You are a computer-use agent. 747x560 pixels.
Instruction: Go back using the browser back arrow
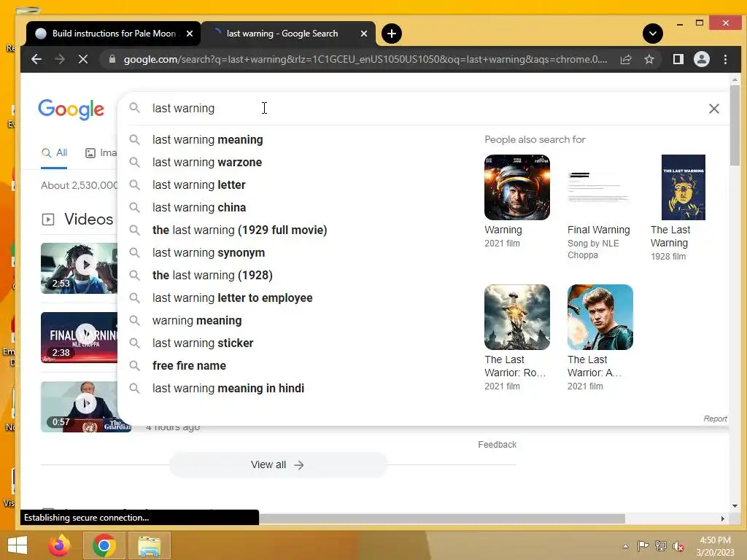pos(36,59)
